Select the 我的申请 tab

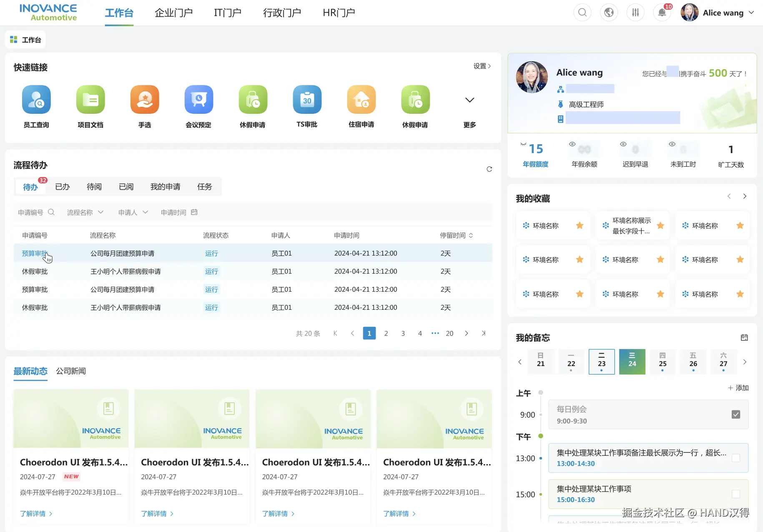[166, 187]
